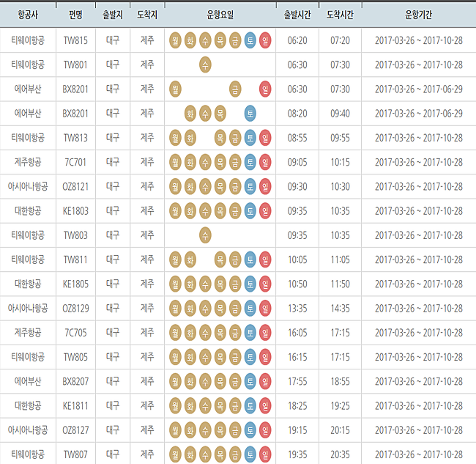476x464 pixels.
Task: Select flight number TW813
Action: pos(75,138)
